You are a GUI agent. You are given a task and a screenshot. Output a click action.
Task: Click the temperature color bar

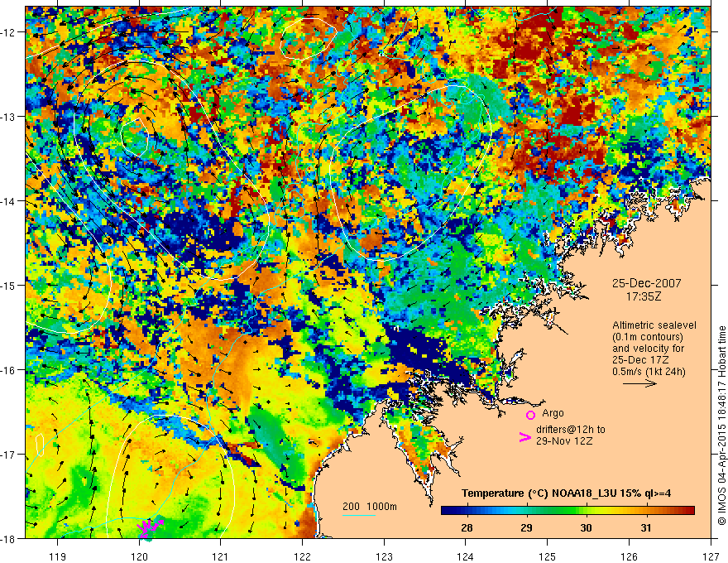coord(568,511)
